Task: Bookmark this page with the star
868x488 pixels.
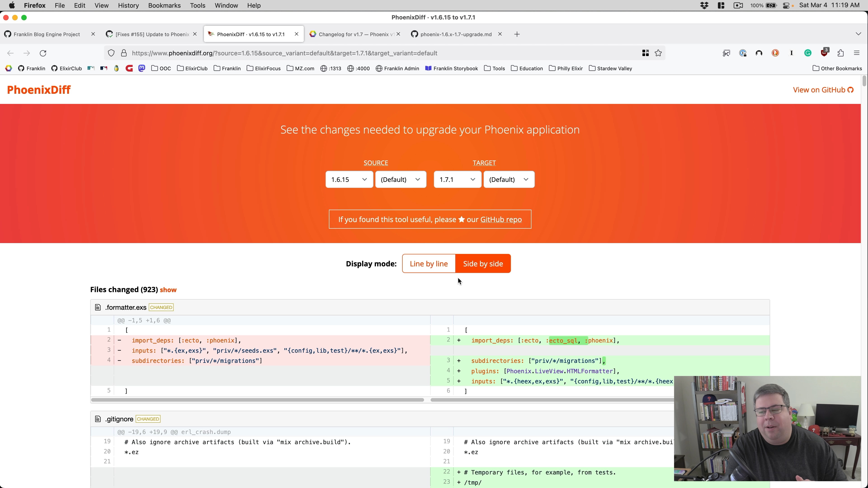Action: coord(658,53)
